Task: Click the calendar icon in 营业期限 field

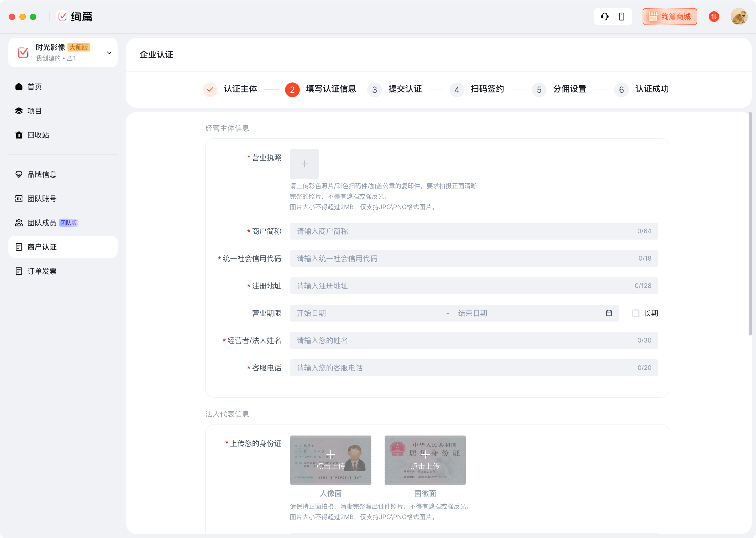Action: pos(609,313)
